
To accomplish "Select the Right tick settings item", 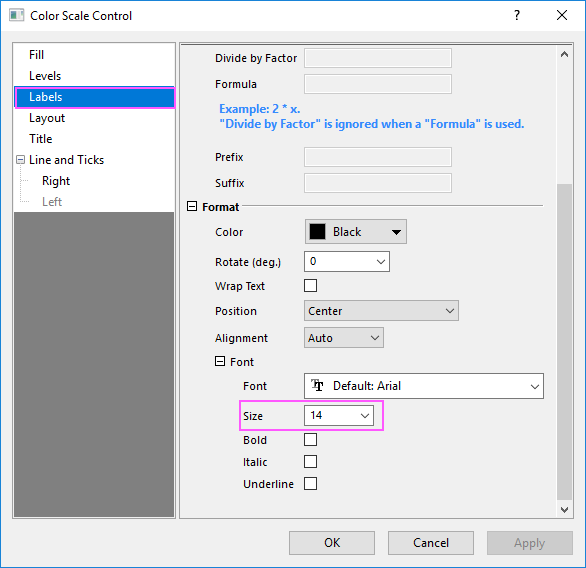I will [56, 181].
